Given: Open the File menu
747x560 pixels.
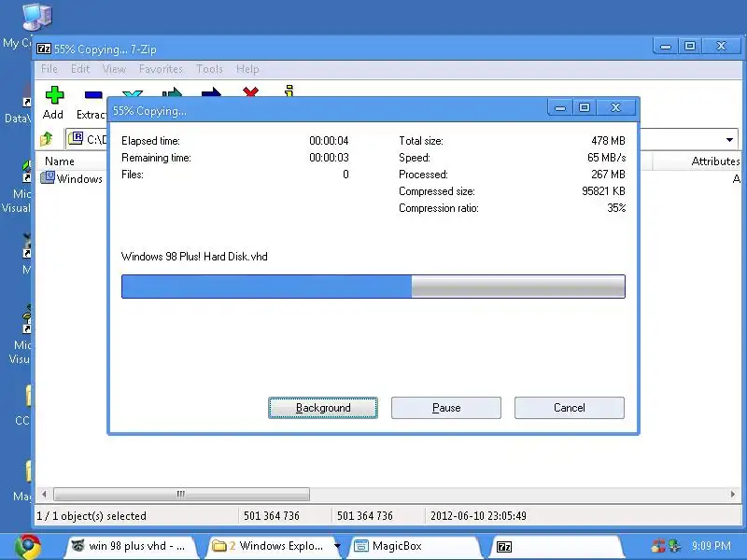Looking at the screenshot, I should click(49, 69).
